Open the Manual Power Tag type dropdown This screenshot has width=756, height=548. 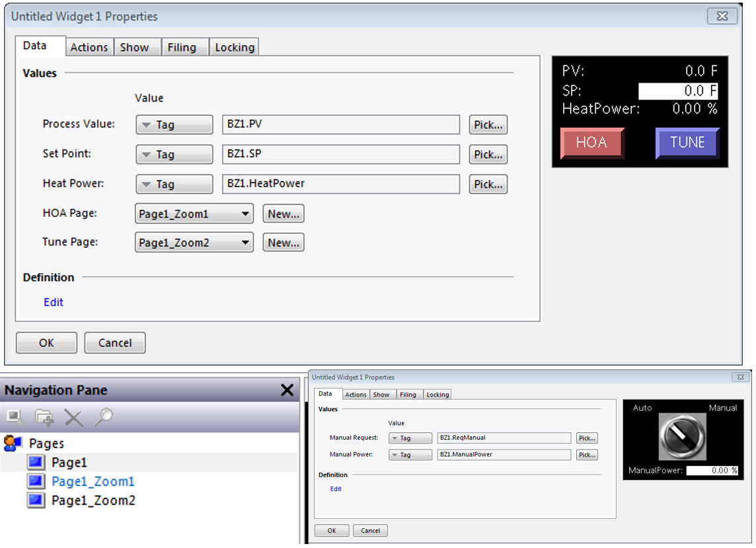tap(410, 455)
